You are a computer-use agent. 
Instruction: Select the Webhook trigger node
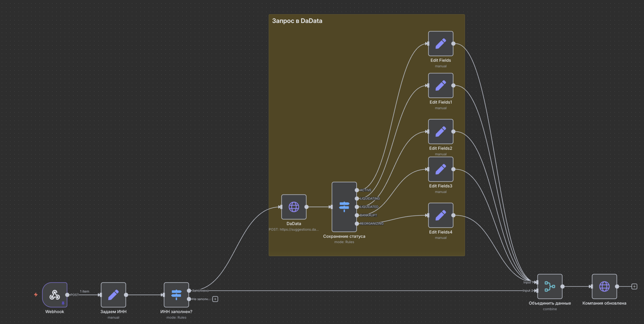55,295
